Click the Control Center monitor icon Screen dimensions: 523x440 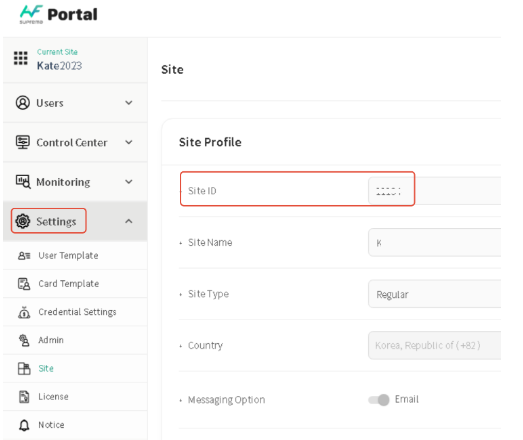tap(23, 142)
